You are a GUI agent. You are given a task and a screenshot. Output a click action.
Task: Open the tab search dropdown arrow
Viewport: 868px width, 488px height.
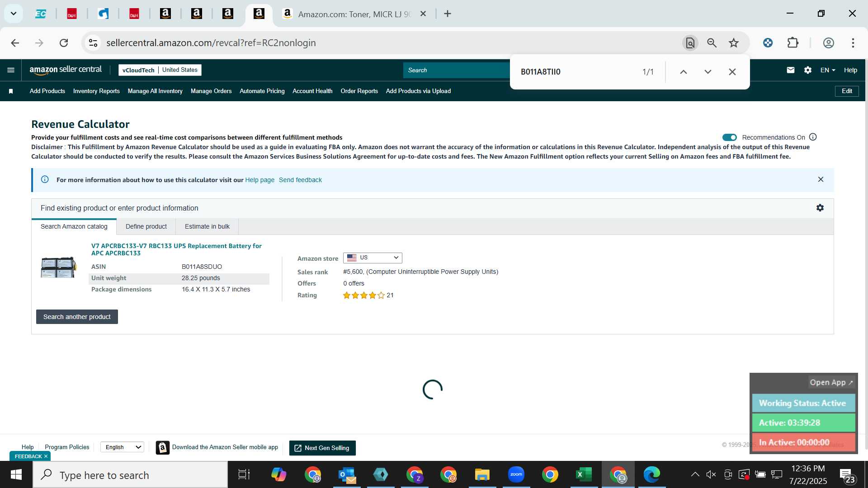point(14,14)
